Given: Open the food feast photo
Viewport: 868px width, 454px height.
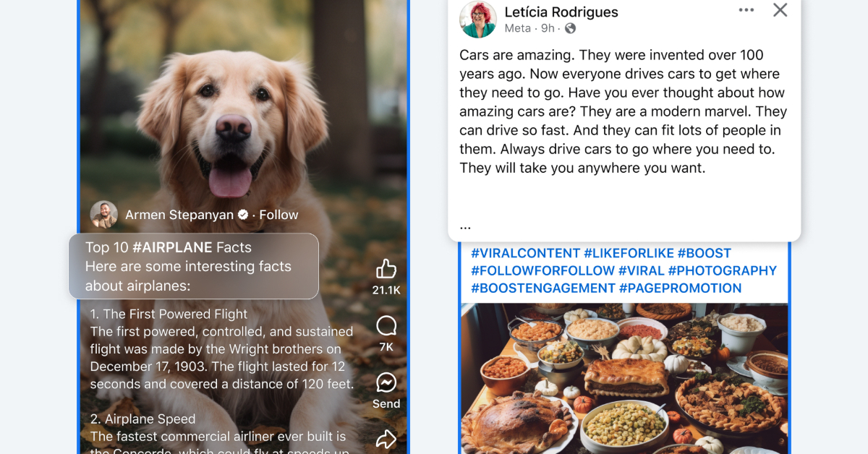Looking at the screenshot, I should click(x=624, y=379).
